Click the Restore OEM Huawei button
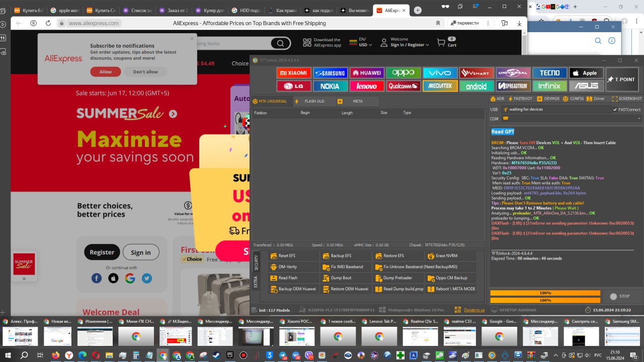The height and width of the screenshot is (362, 644). pos(346,289)
